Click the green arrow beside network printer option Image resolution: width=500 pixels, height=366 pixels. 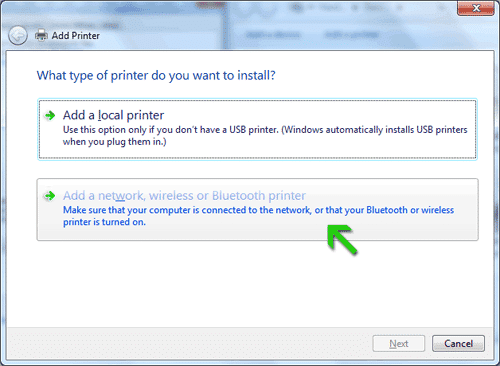[x=50, y=196]
